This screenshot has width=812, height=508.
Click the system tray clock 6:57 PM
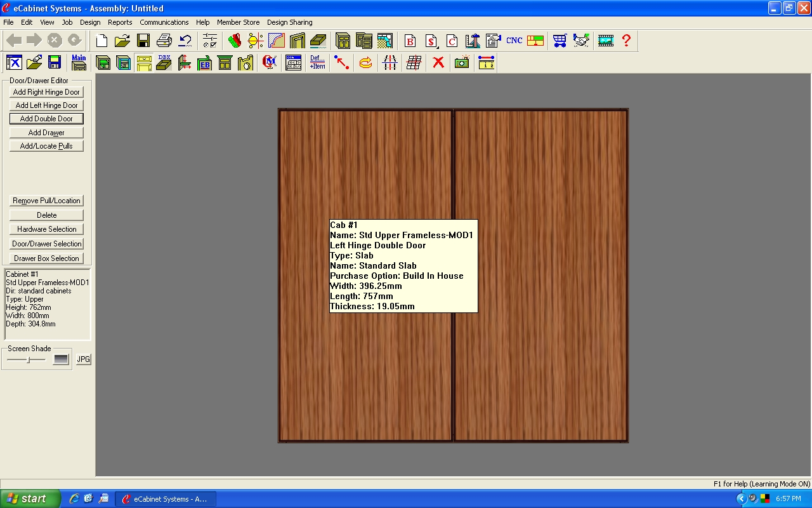pos(789,499)
